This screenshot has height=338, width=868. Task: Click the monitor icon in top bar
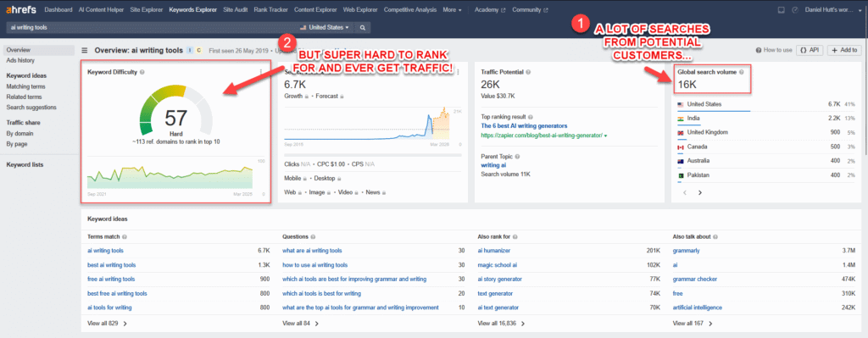point(781,10)
